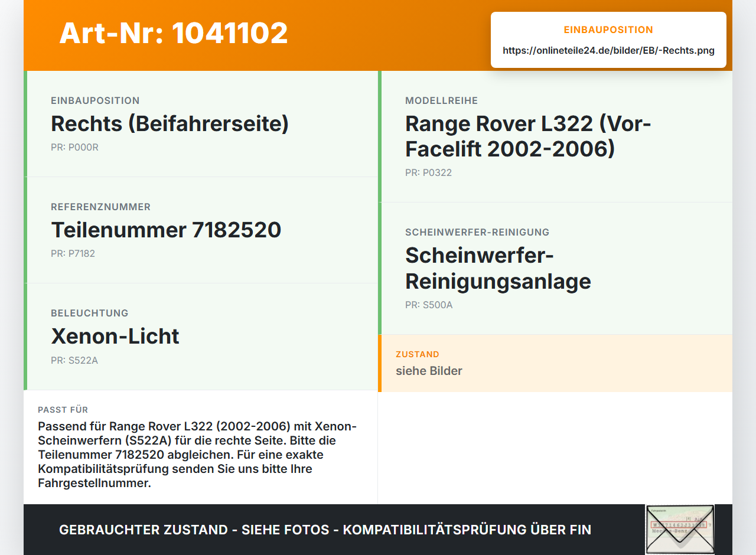Click the GEBRAUCHTER ZUSTAND footer banner text

(x=325, y=530)
